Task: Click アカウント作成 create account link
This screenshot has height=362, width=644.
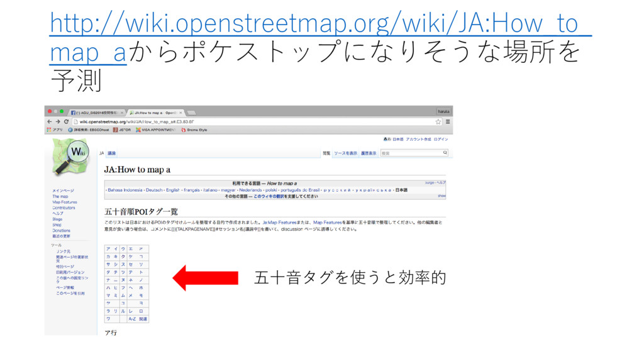Action: (x=418, y=139)
